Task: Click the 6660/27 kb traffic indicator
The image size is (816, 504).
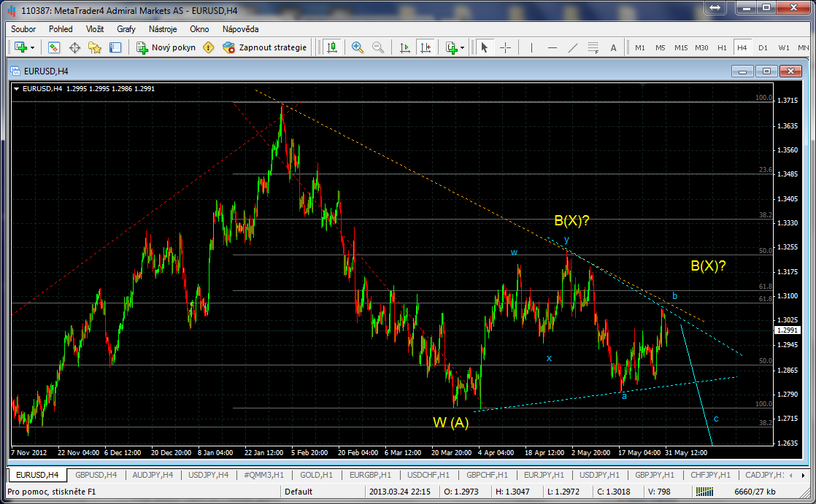Action: click(x=755, y=492)
